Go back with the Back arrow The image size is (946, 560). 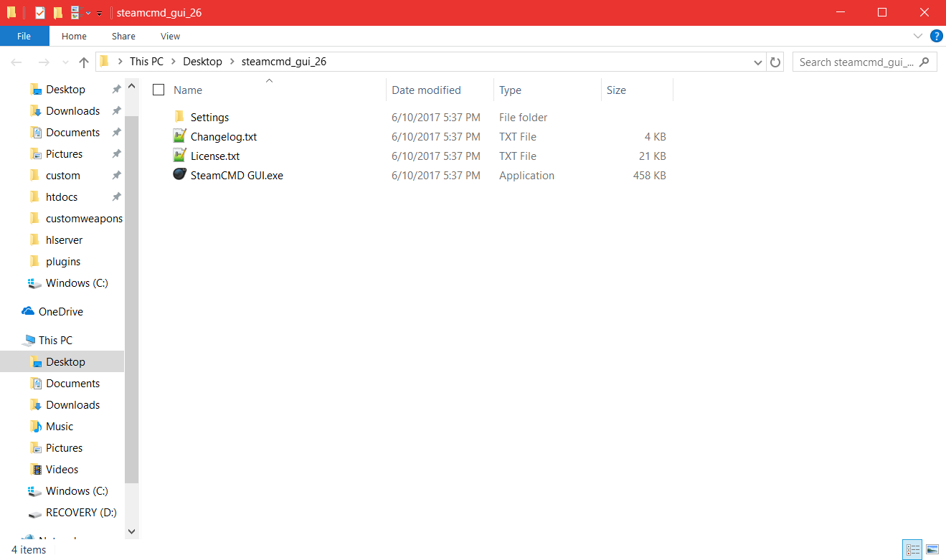coord(17,62)
